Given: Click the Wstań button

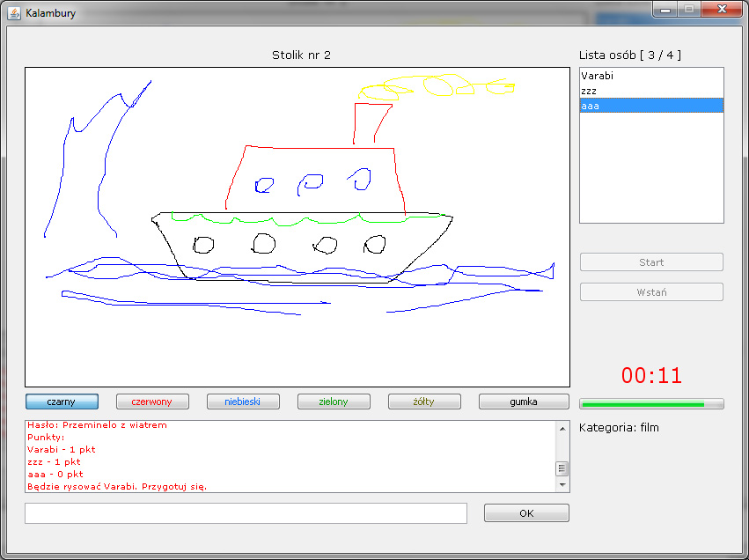Looking at the screenshot, I should tap(650, 292).
